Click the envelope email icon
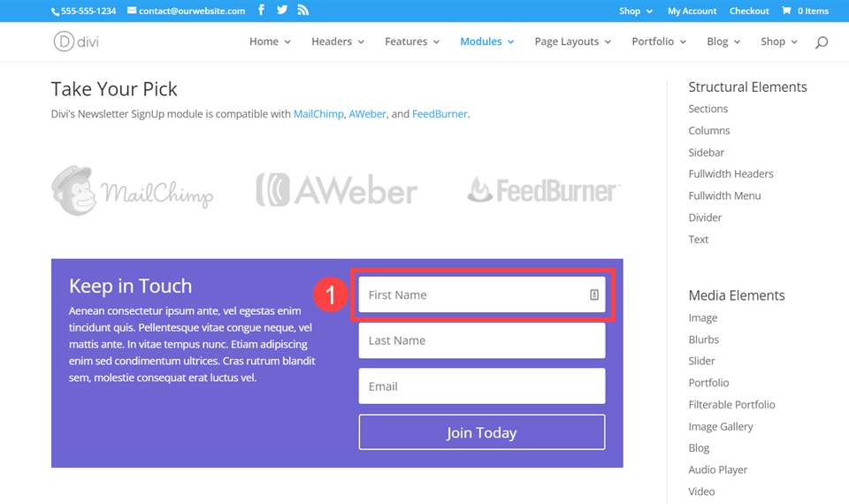This screenshot has width=849, height=504. [x=132, y=11]
